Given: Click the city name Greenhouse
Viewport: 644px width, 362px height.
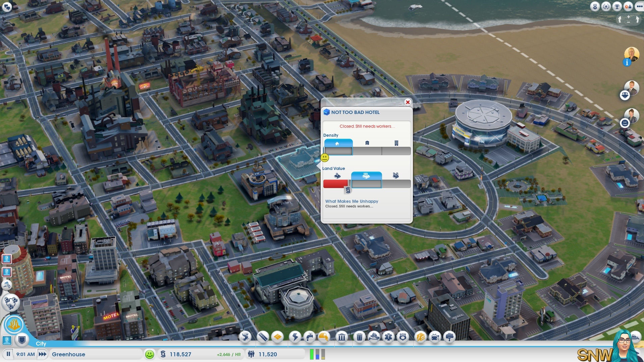Looking at the screenshot, I should coord(69,354).
